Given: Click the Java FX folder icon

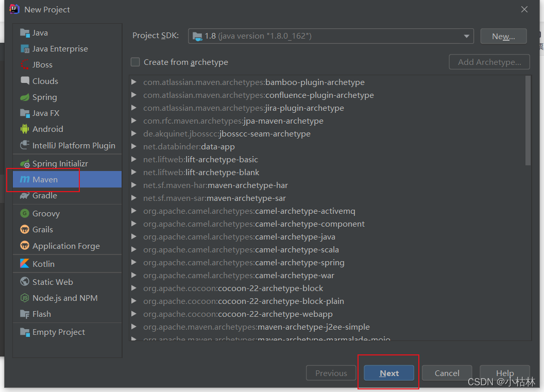Looking at the screenshot, I should coord(25,113).
